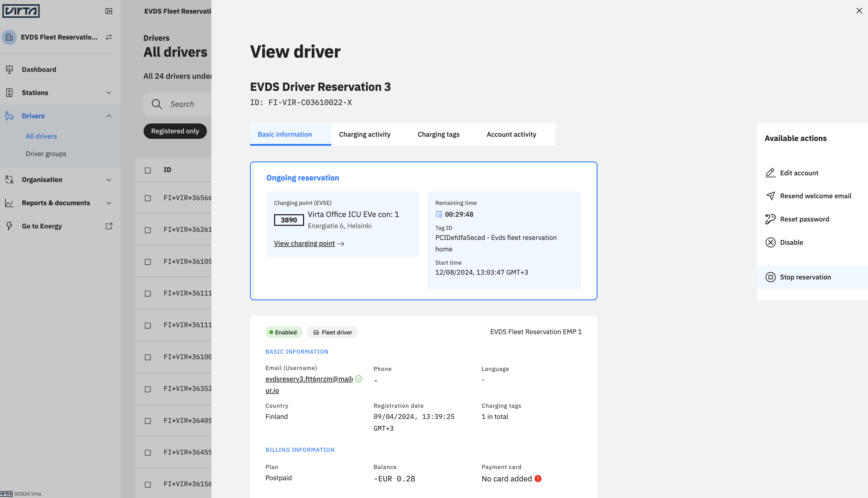Image resolution: width=868 pixels, height=498 pixels.
Task: Collapse the sidebar panel icon
Action: (x=109, y=11)
